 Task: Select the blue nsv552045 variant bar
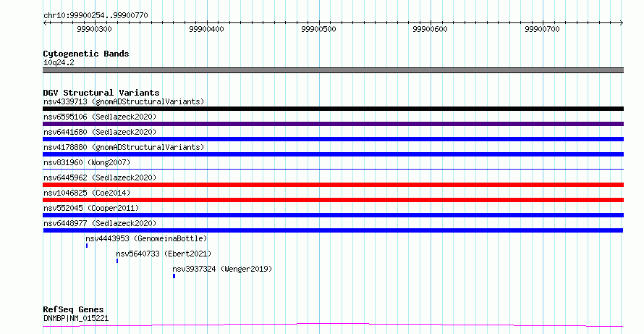pyautogui.click(x=333, y=215)
